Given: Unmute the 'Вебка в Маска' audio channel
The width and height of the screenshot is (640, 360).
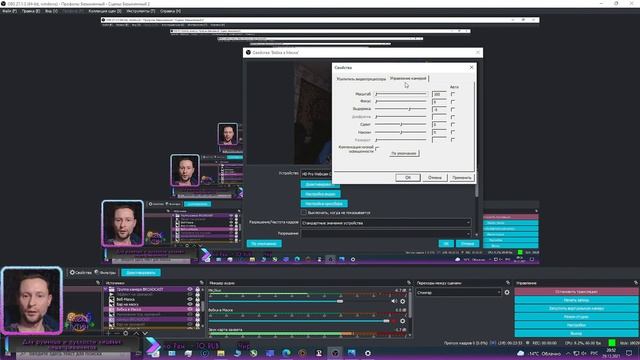Looking at the screenshot, I should pyautogui.click(x=394, y=321).
